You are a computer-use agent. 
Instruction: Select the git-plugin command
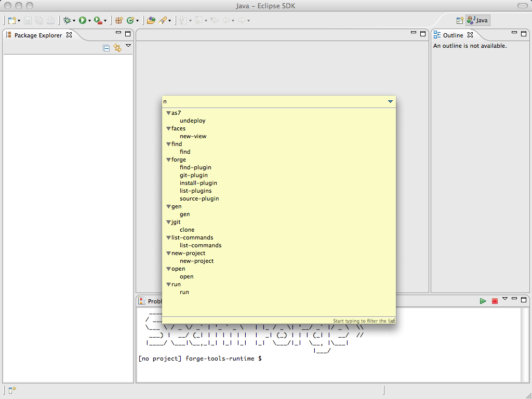click(194, 175)
